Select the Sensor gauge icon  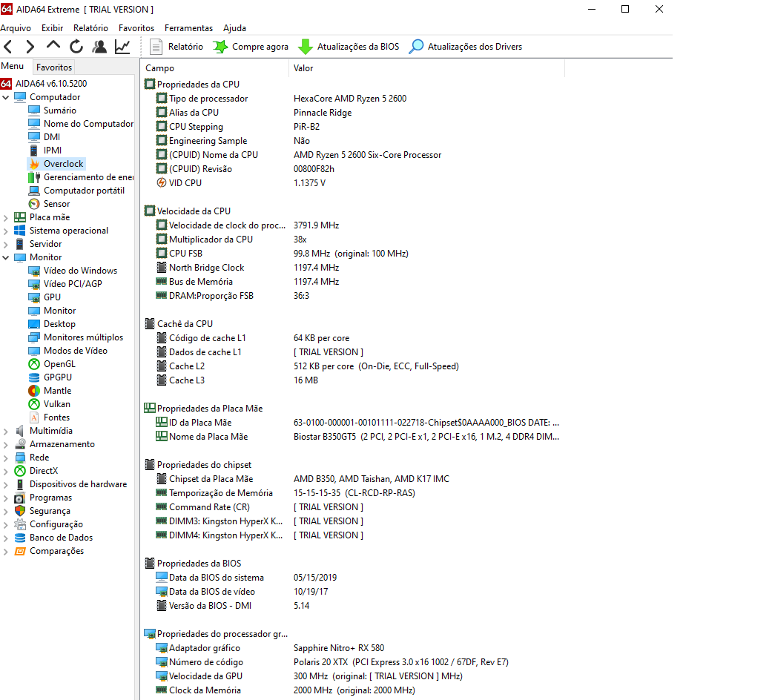[34, 204]
